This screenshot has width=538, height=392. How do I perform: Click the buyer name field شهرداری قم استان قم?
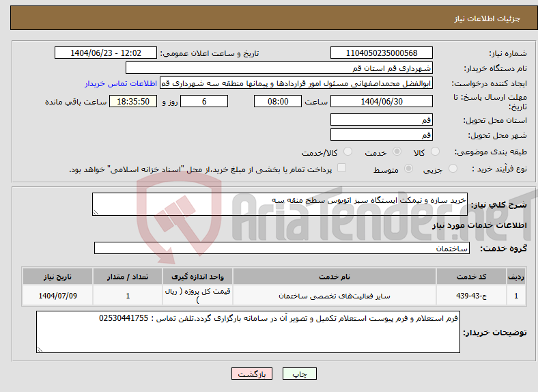pyautogui.click(x=279, y=68)
